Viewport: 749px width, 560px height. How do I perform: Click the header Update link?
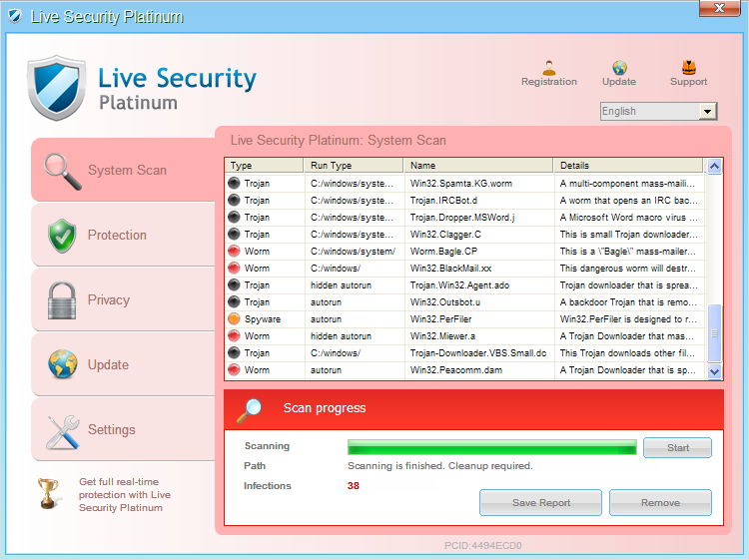619,82
